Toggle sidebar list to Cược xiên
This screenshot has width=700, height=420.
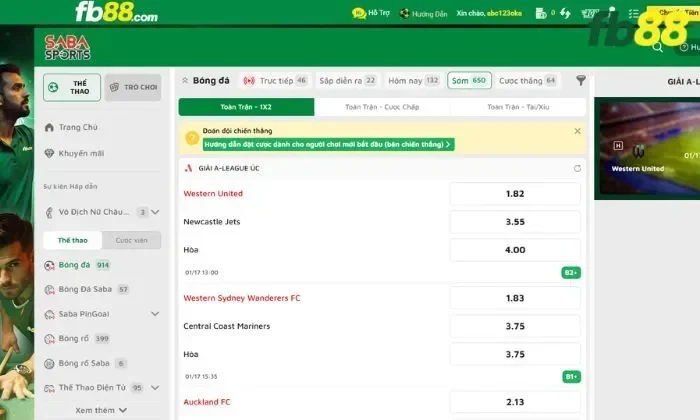tap(132, 240)
